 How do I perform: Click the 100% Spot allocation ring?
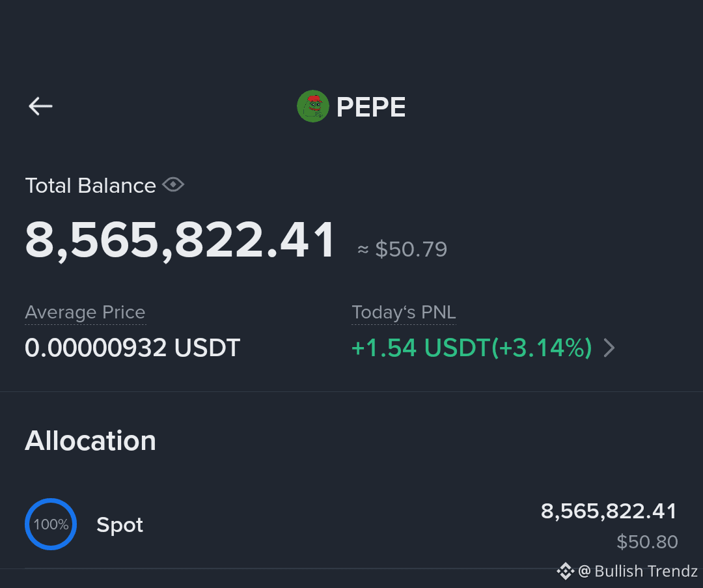[51, 524]
